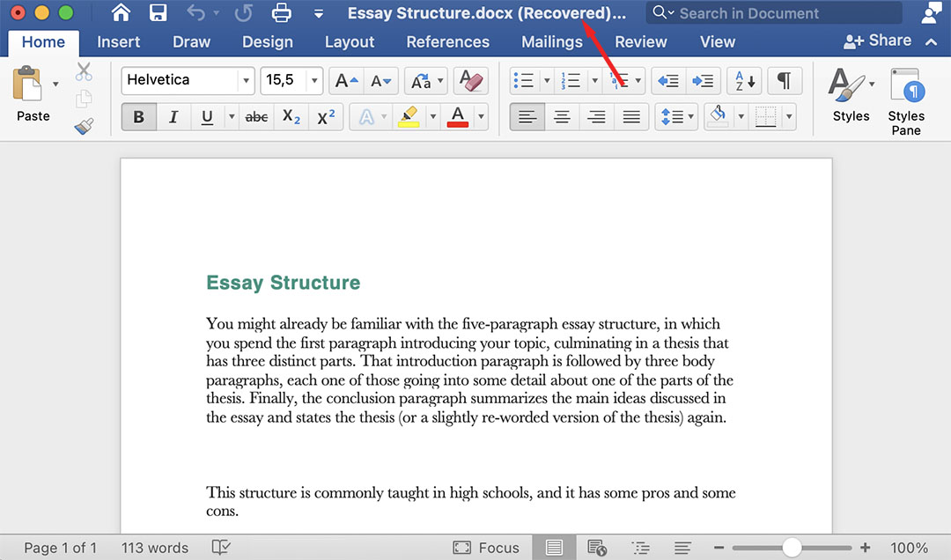Viewport: 951px width, 560px height.
Task: Go to the References tab
Action: coord(447,42)
